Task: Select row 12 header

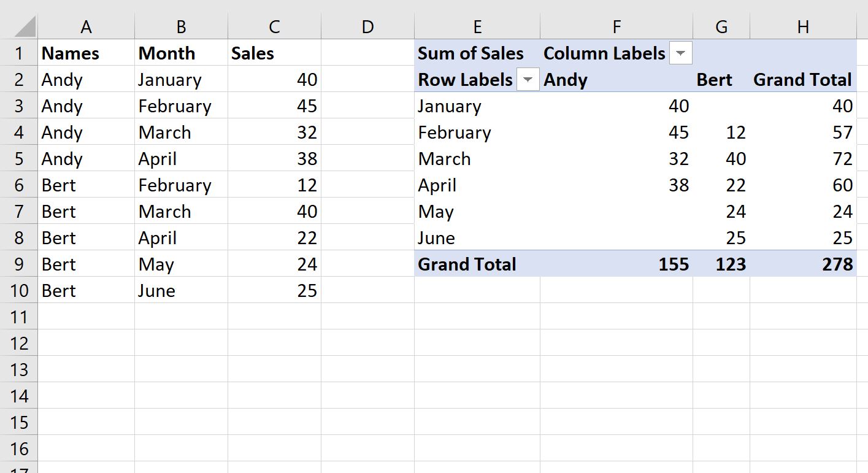Action: point(19,344)
